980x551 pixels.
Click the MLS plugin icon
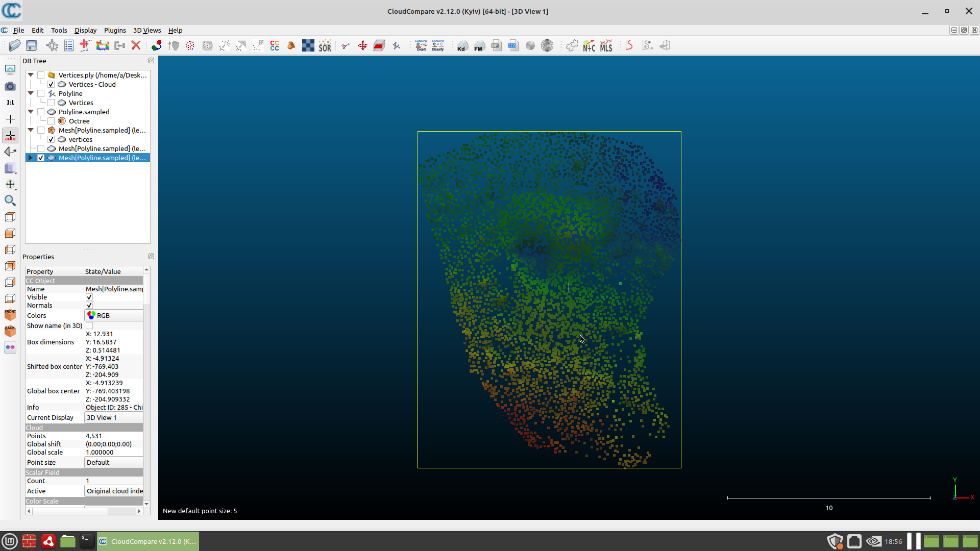click(x=606, y=46)
